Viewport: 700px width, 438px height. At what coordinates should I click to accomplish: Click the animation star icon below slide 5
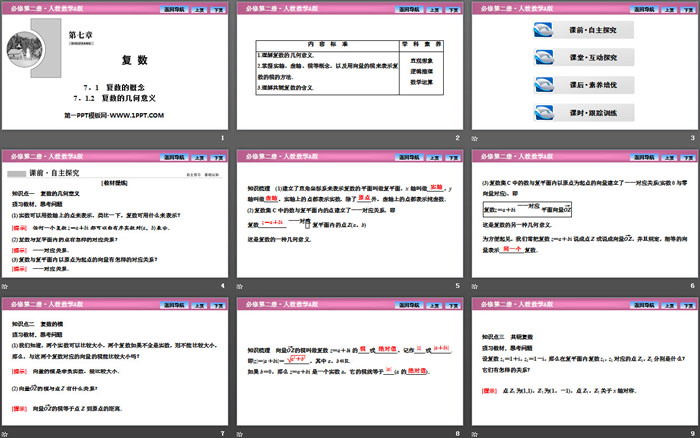coord(240,286)
